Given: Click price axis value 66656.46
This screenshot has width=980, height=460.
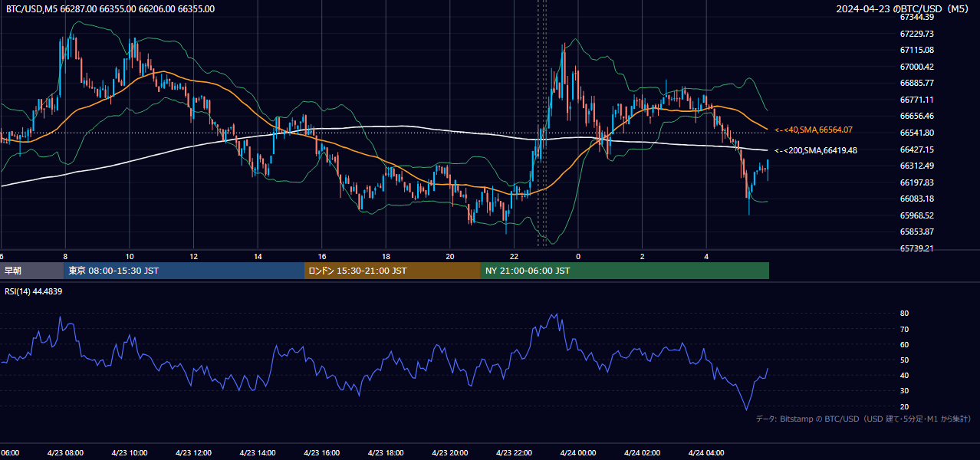Looking at the screenshot, I should pyautogui.click(x=917, y=116).
